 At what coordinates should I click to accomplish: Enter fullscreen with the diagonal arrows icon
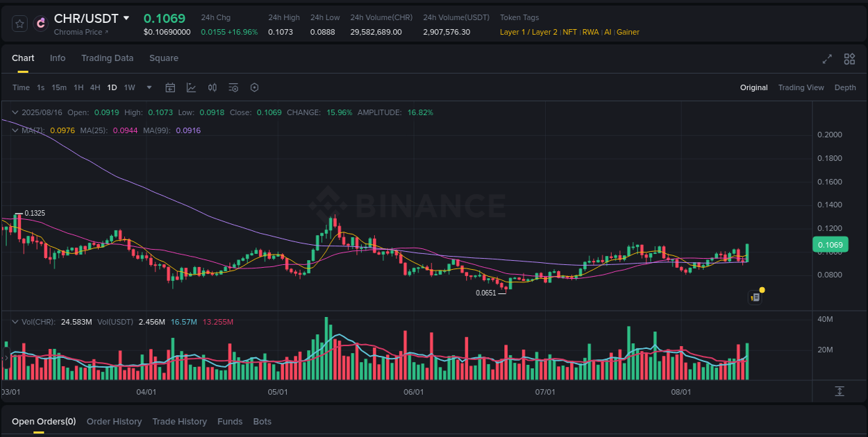coord(827,59)
